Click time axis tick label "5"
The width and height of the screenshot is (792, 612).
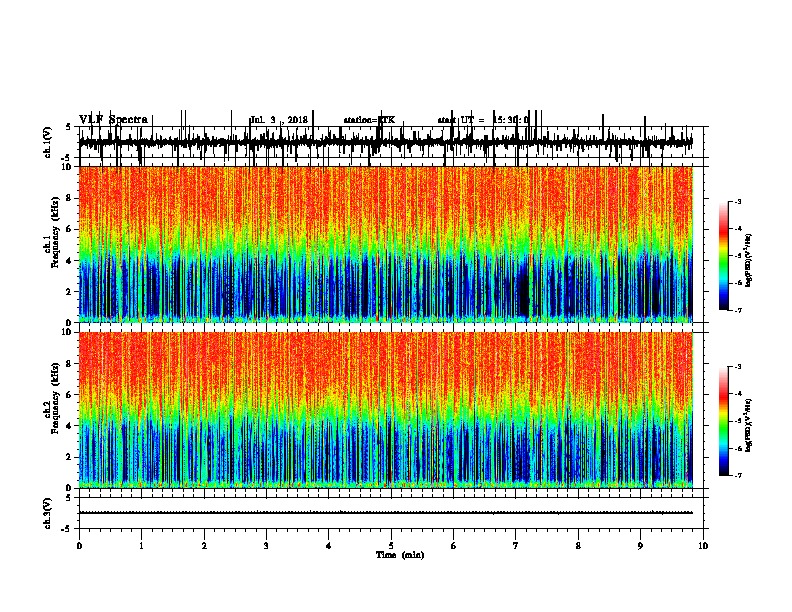coord(391,546)
